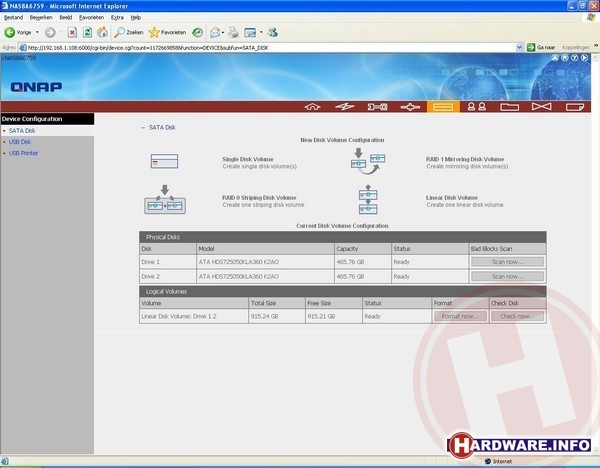Choose Single Disk Volume link text
600x468 pixels.
point(248,159)
